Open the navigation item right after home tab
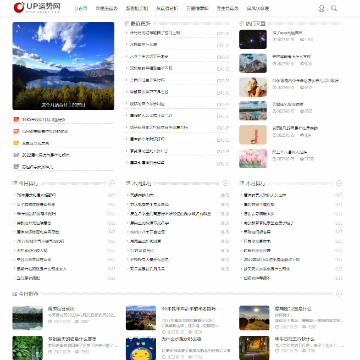 coord(107,8)
